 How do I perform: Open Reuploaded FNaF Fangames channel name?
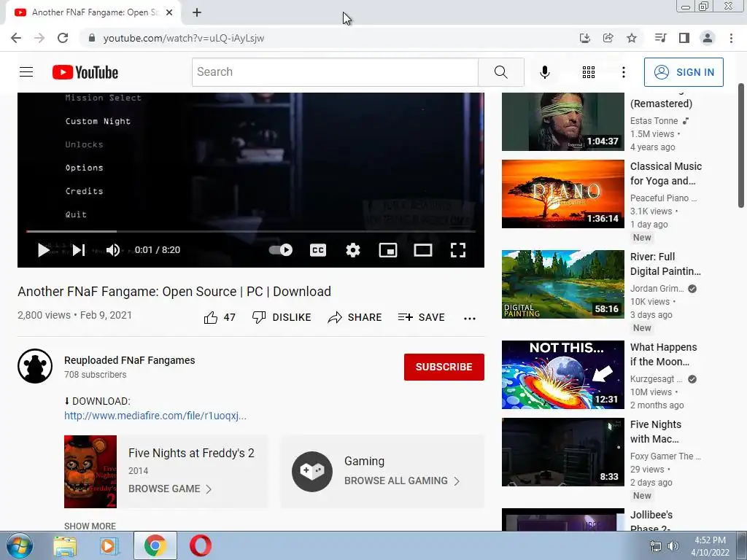click(x=130, y=360)
